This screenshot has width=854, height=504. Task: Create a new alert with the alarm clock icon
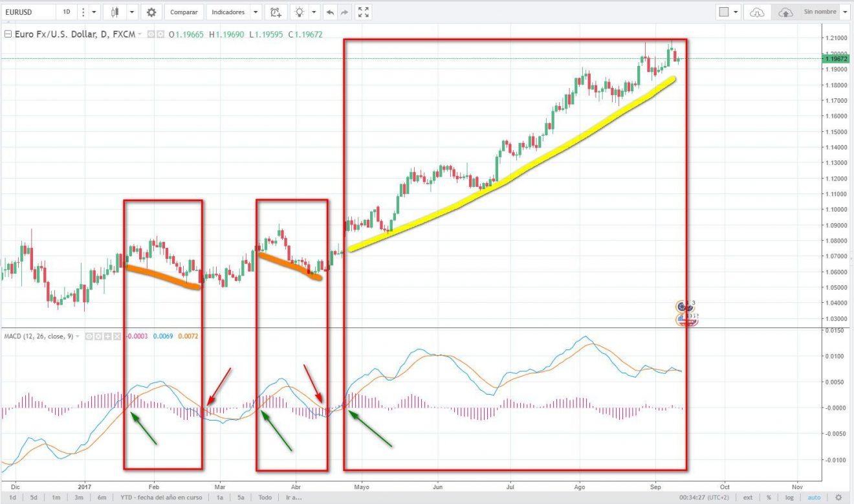point(274,12)
